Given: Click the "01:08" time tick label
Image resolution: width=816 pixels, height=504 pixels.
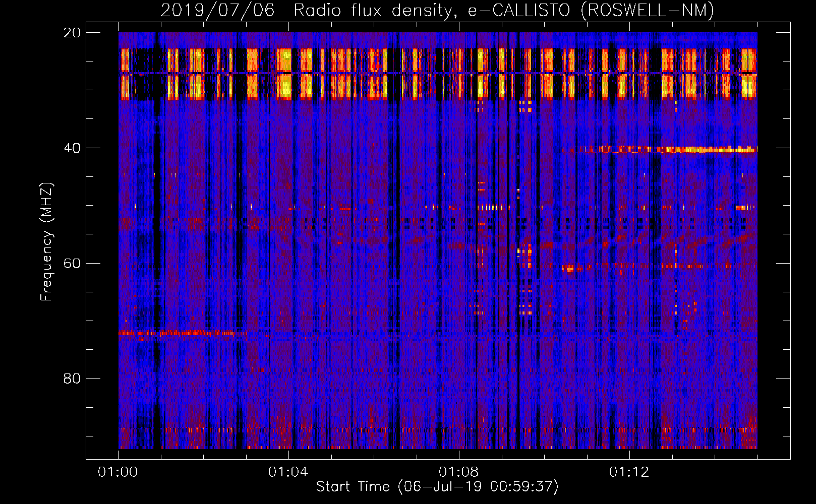Looking at the screenshot, I should pos(458,472).
